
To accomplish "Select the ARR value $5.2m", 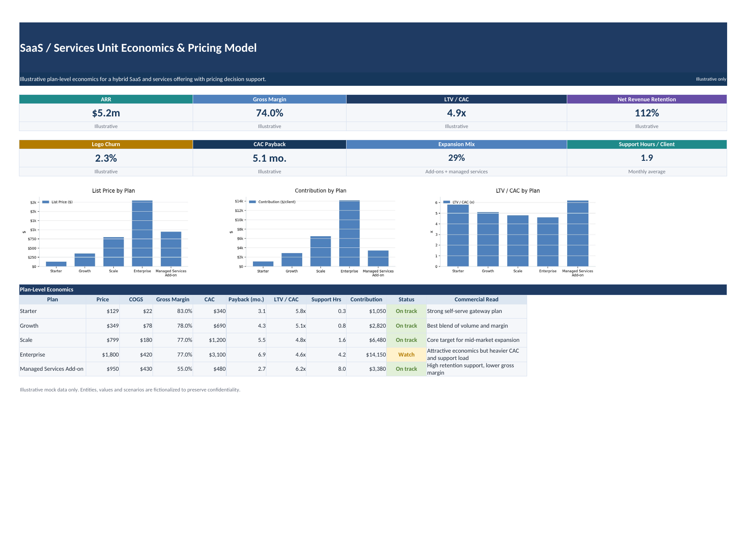I will click(x=106, y=113).
